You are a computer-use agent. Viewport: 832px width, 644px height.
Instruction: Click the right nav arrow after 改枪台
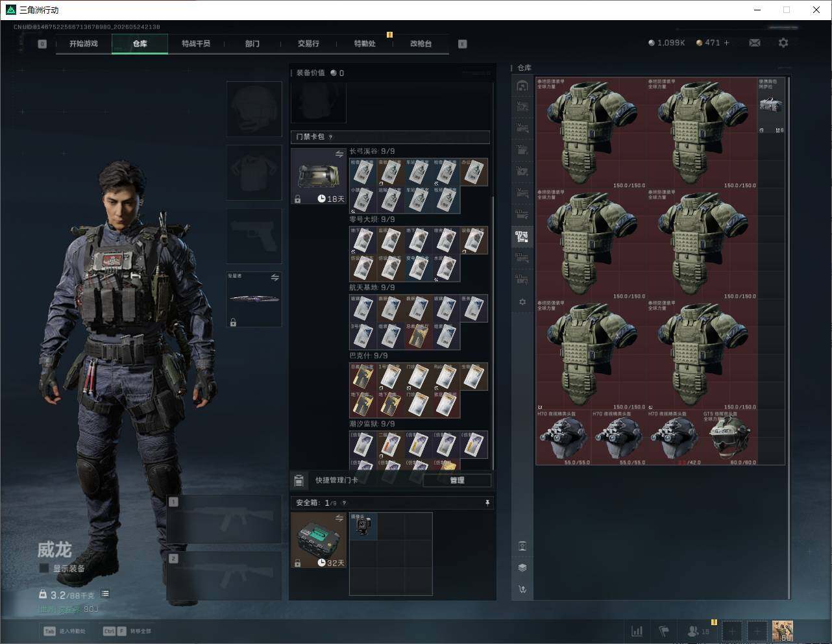(463, 44)
